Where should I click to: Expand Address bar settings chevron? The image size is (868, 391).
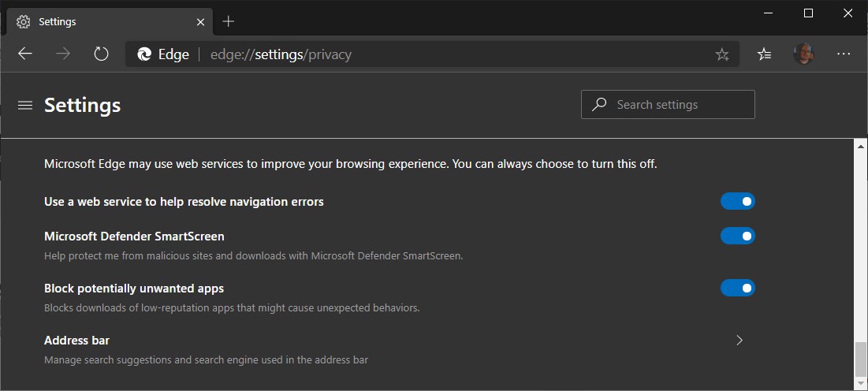tap(739, 340)
